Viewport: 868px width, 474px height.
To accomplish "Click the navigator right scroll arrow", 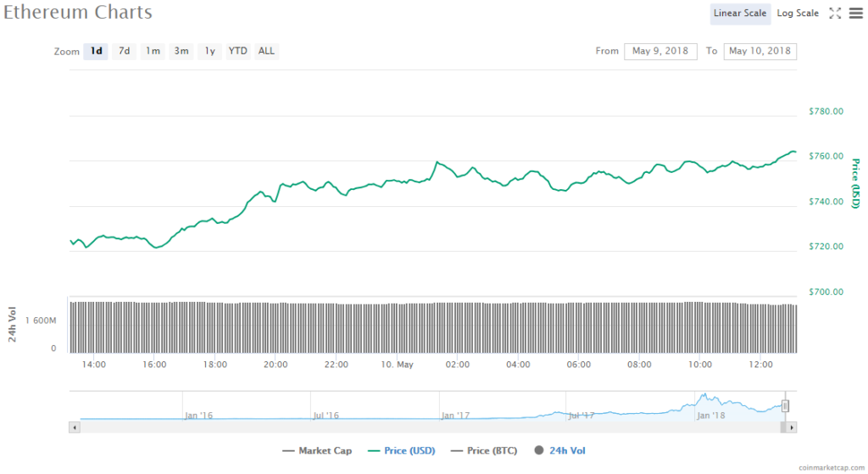I will tap(792, 427).
